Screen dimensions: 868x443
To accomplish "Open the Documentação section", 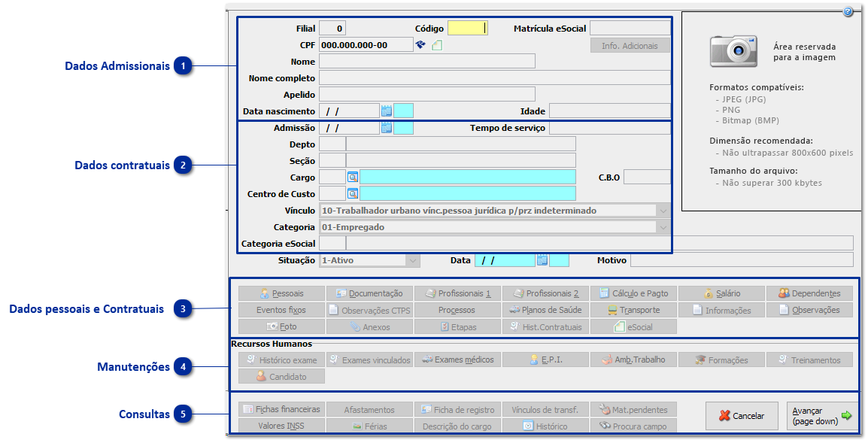I will (369, 293).
